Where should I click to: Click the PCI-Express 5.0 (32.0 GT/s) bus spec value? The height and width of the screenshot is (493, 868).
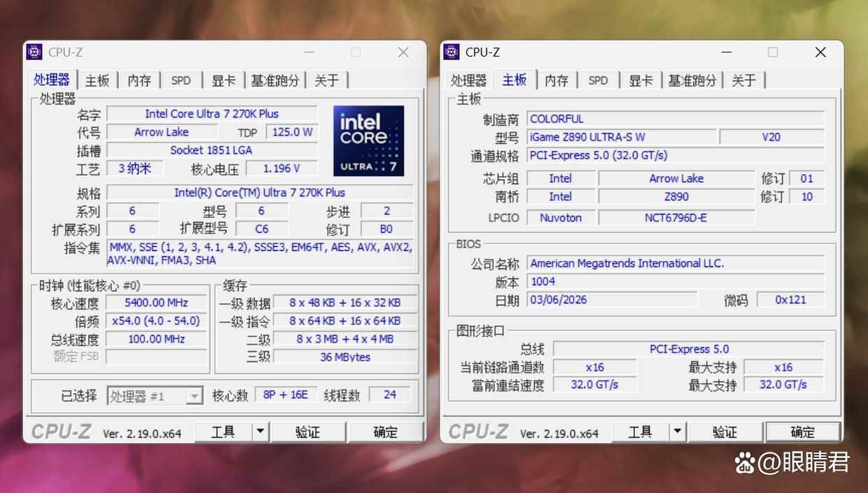tap(675, 155)
